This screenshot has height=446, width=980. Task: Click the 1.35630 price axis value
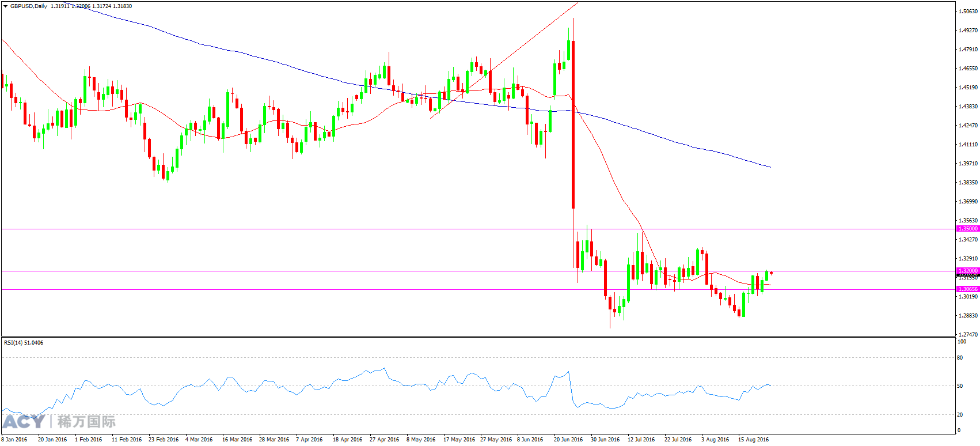[968, 220]
